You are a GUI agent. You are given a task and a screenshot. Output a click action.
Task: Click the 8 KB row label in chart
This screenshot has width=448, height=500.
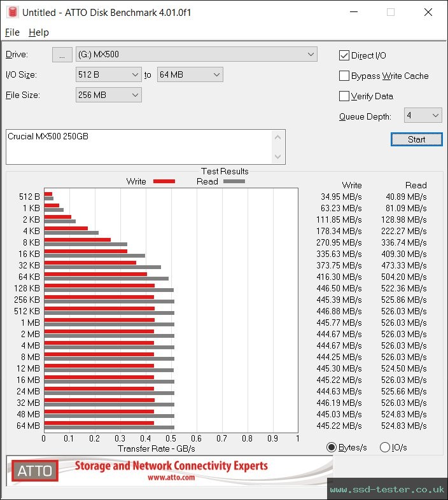31,242
